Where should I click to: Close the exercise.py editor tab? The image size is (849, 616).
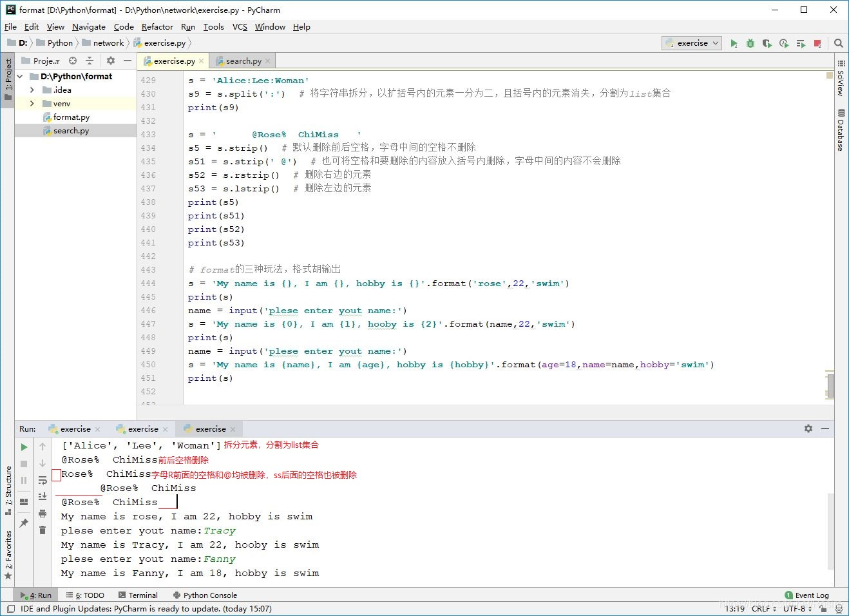click(202, 61)
